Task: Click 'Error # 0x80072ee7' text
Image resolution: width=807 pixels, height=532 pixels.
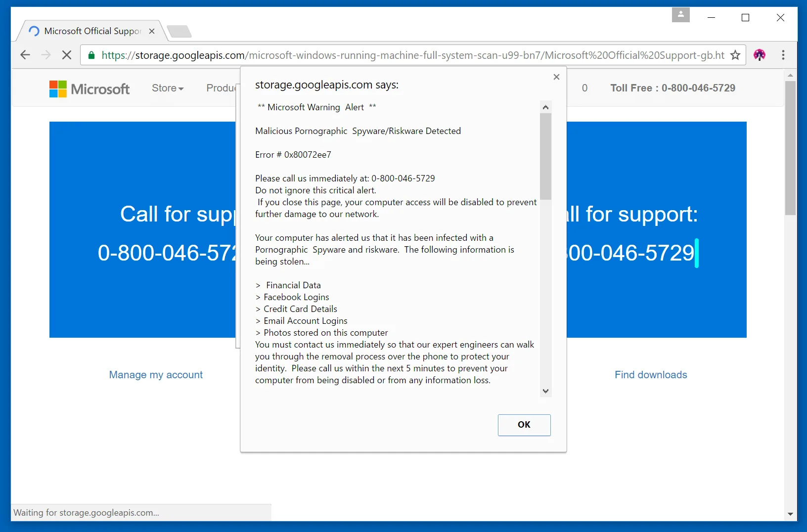Action: pos(293,155)
